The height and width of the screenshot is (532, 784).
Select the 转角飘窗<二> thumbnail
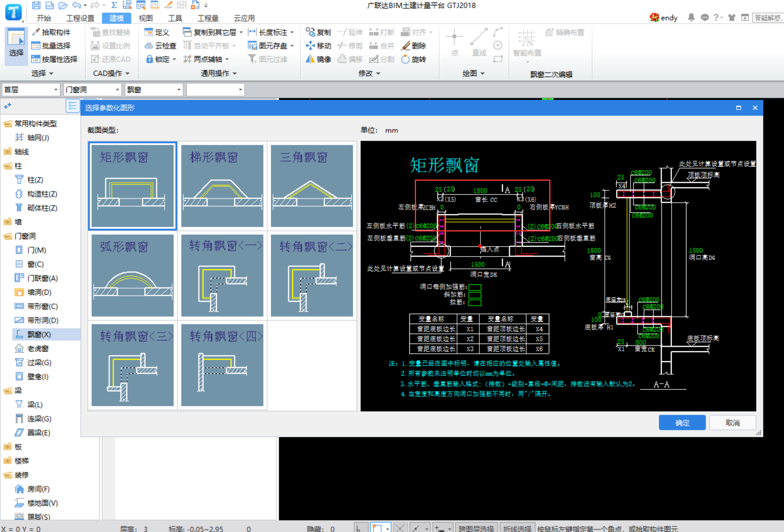pyautogui.click(x=312, y=276)
